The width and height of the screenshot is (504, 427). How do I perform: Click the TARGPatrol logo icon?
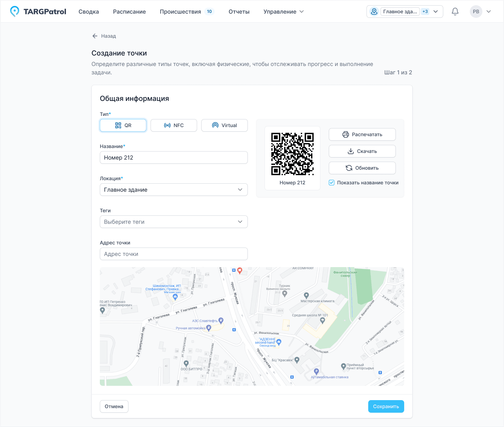coord(14,12)
